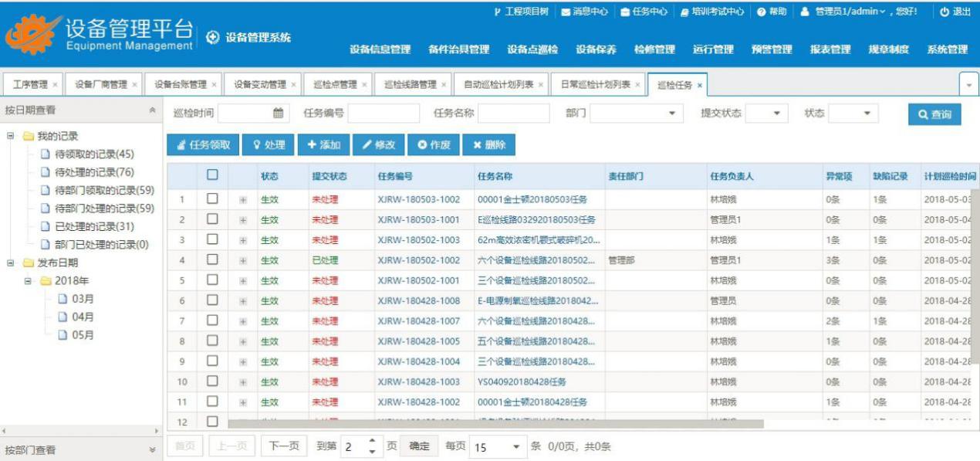
Task: Click the 退出 power icon
Action: click(945, 12)
